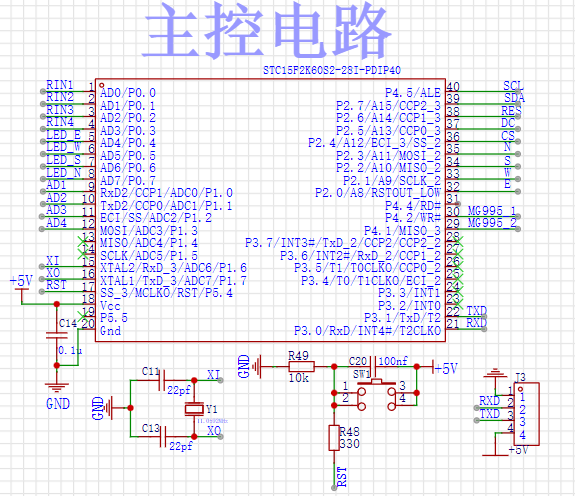Select capacitor C20 symbol

pyautogui.click(x=373, y=366)
